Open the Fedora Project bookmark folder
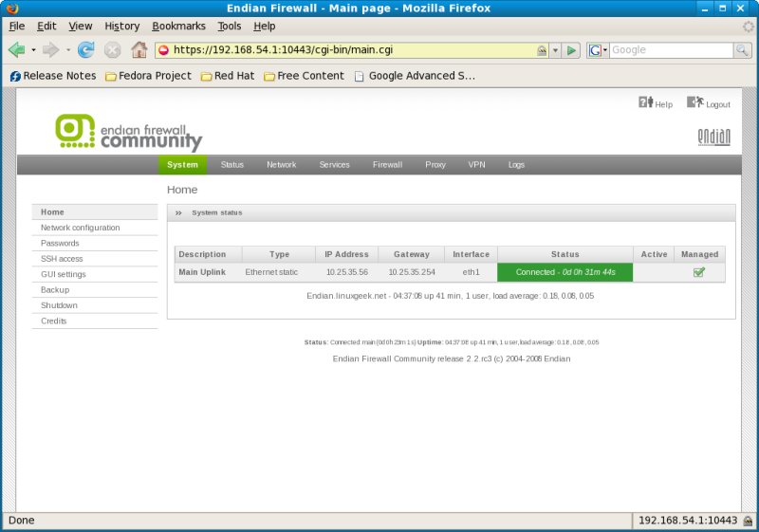The height and width of the screenshot is (532, 759). click(x=149, y=76)
